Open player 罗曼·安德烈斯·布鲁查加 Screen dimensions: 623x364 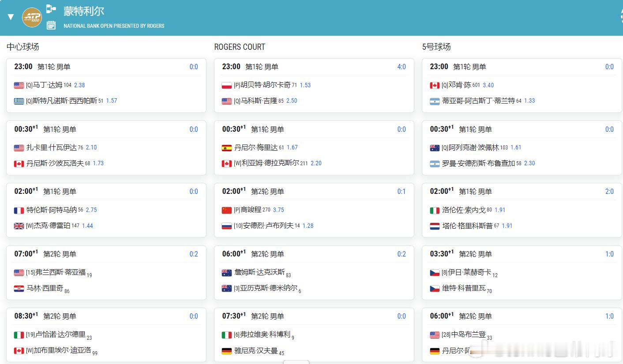tap(479, 163)
